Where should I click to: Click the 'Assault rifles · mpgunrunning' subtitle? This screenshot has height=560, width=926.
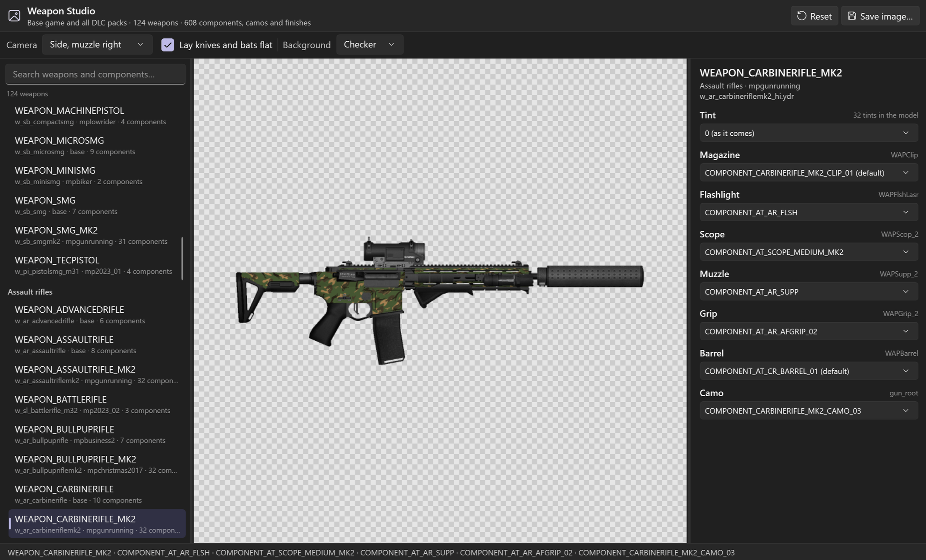[750, 86]
